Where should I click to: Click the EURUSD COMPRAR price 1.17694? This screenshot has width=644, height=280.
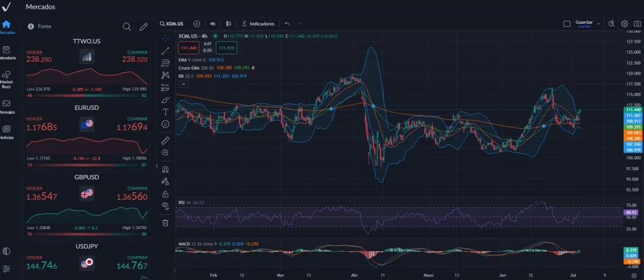(x=132, y=127)
